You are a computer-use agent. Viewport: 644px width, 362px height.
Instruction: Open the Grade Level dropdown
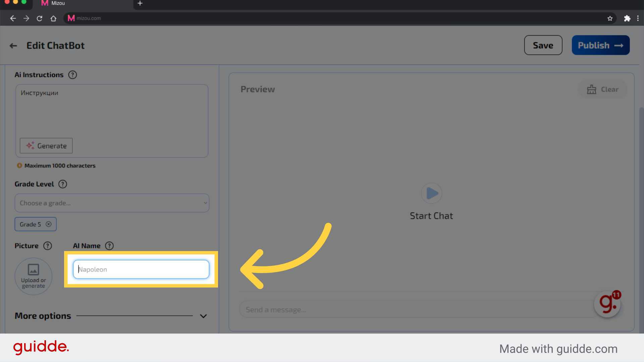point(111,203)
